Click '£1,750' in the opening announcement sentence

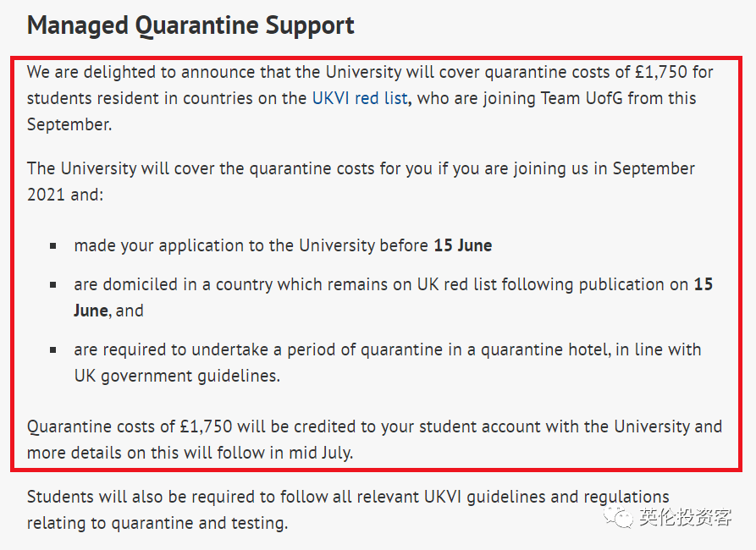coord(661,72)
